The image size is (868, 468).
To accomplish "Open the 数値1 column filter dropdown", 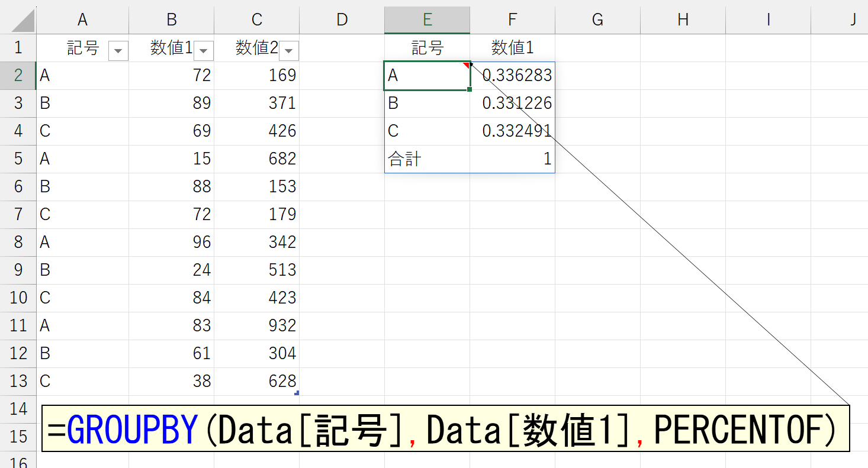I will tap(204, 51).
